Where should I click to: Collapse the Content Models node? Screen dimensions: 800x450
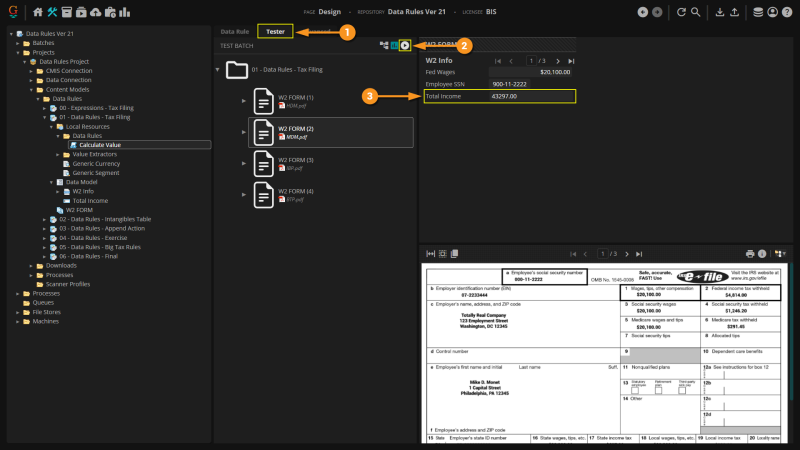coord(31,90)
